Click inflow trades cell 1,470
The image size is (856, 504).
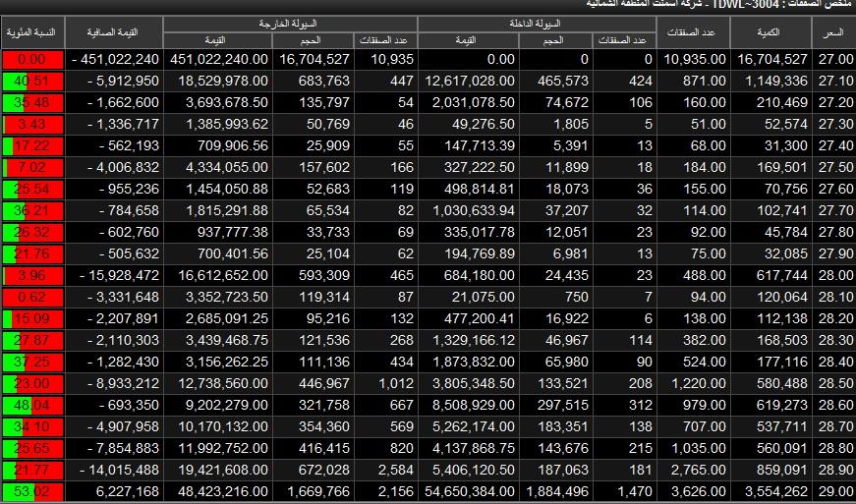coord(624,491)
